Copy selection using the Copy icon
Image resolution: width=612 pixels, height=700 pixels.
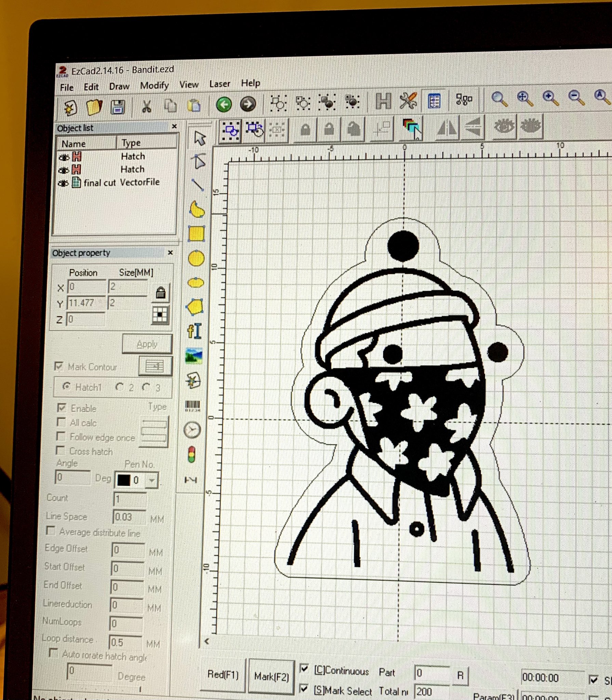(170, 106)
